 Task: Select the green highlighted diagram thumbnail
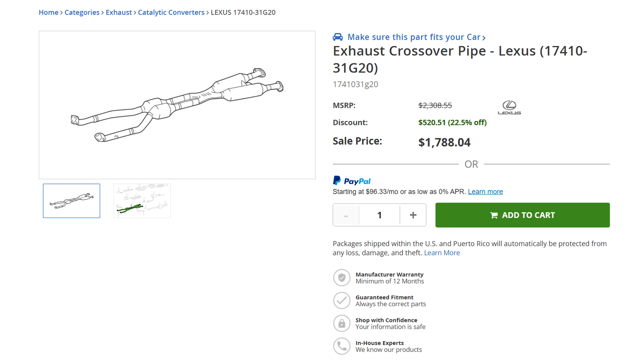(x=142, y=201)
